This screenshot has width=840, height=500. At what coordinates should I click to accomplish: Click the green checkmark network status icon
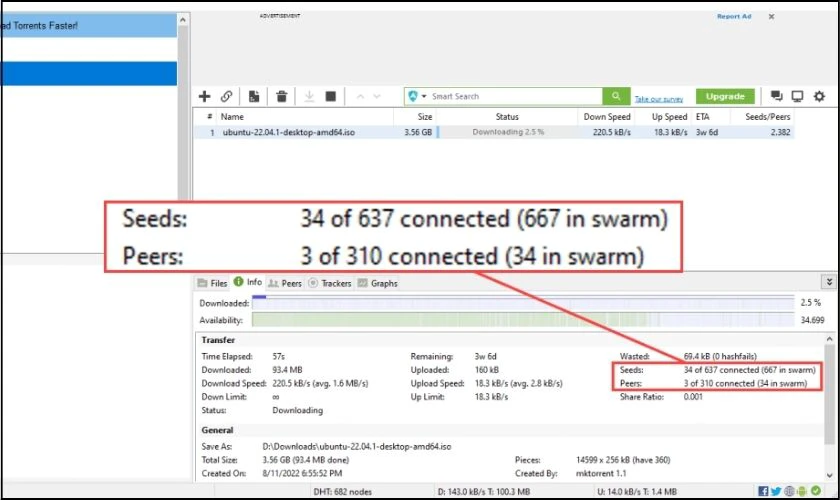click(x=816, y=491)
